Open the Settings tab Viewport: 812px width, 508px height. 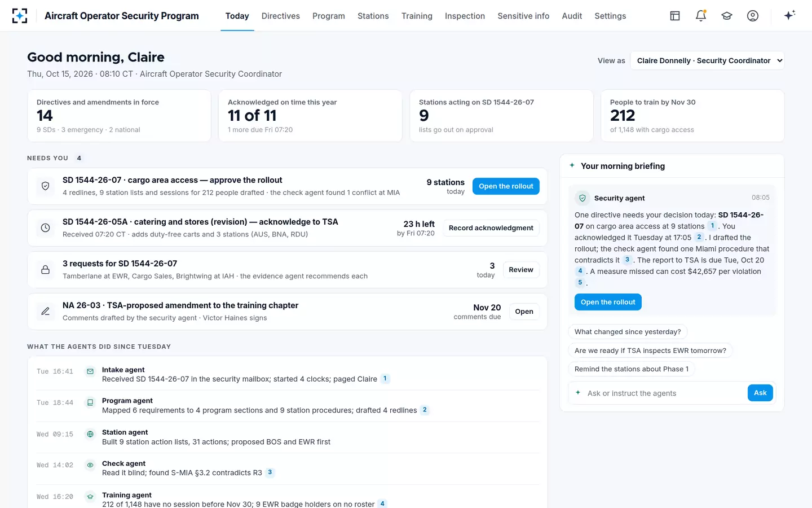pos(610,16)
